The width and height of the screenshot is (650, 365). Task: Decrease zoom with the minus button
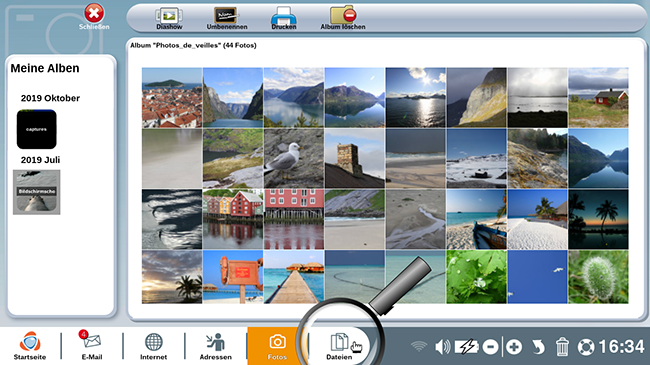pos(490,347)
